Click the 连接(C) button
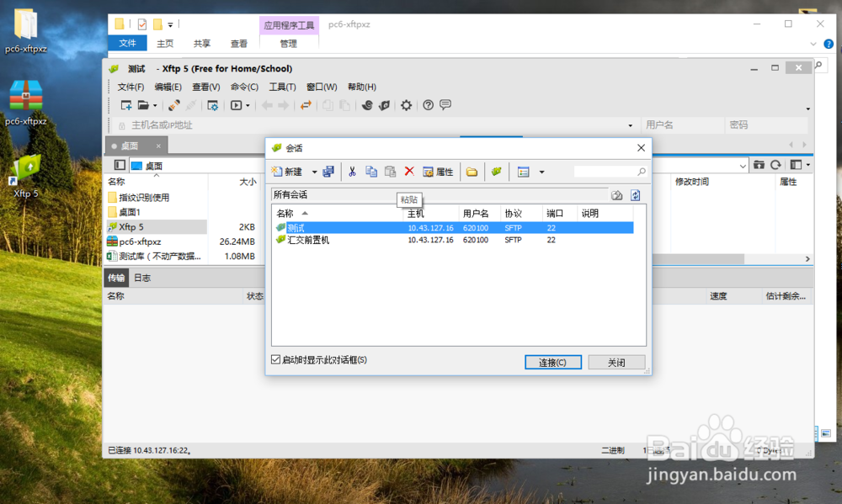Image resolution: width=842 pixels, height=504 pixels. (553, 363)
